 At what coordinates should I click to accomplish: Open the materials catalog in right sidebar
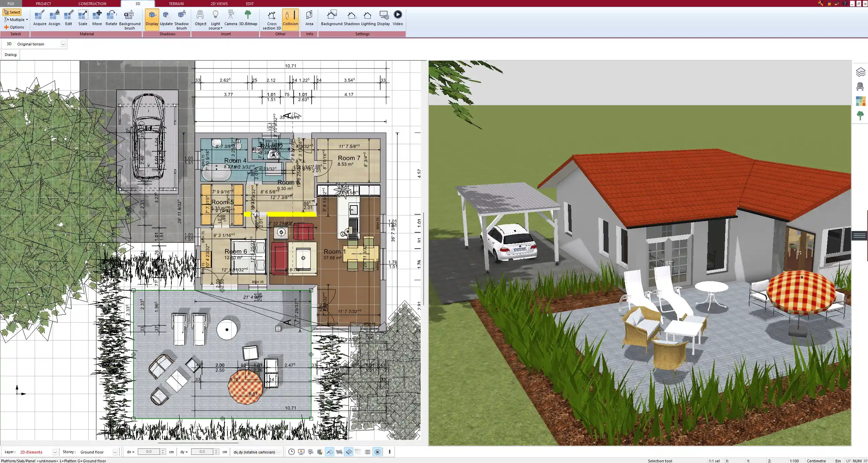(860, 101)
